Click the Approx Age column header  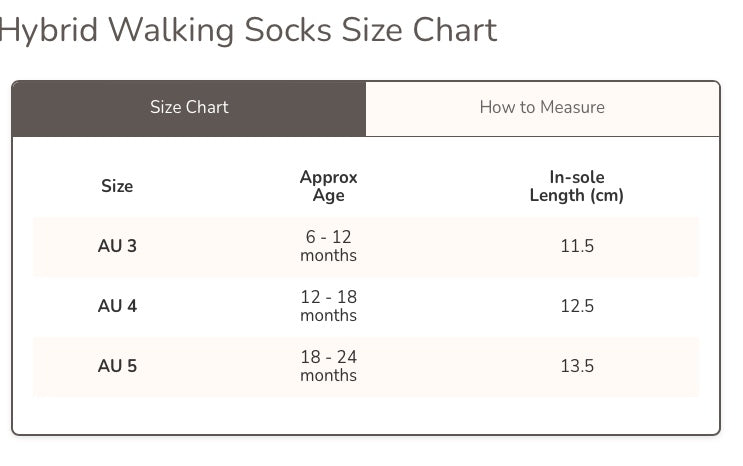pyautogui.click(x=328, y=186)
